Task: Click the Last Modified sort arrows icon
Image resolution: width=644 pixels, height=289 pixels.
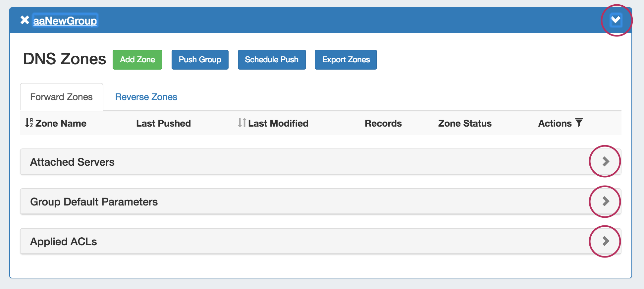Action: tap(242, 123)
